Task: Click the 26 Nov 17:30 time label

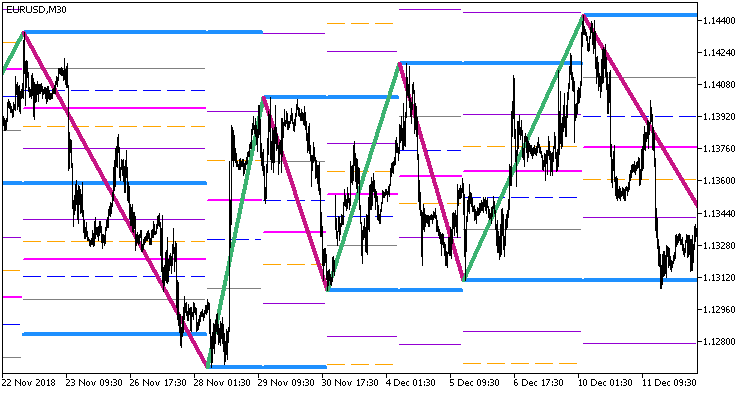Action: (158, 383)
